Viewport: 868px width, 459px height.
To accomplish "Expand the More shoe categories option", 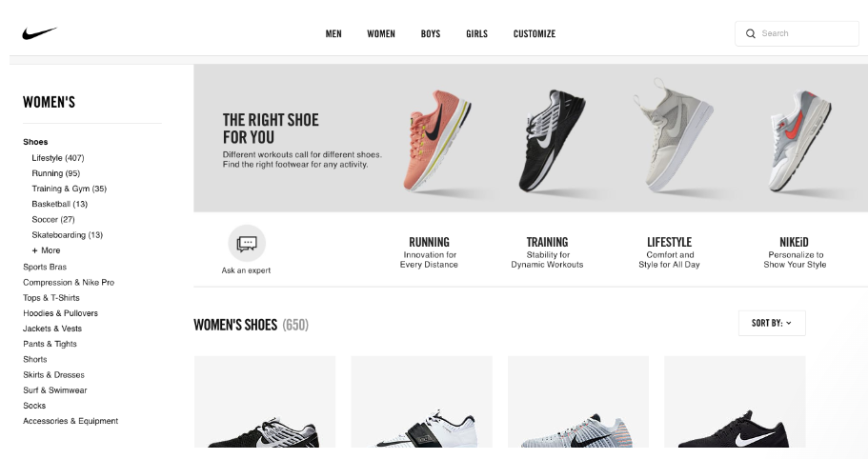I will tap(46, 250).
